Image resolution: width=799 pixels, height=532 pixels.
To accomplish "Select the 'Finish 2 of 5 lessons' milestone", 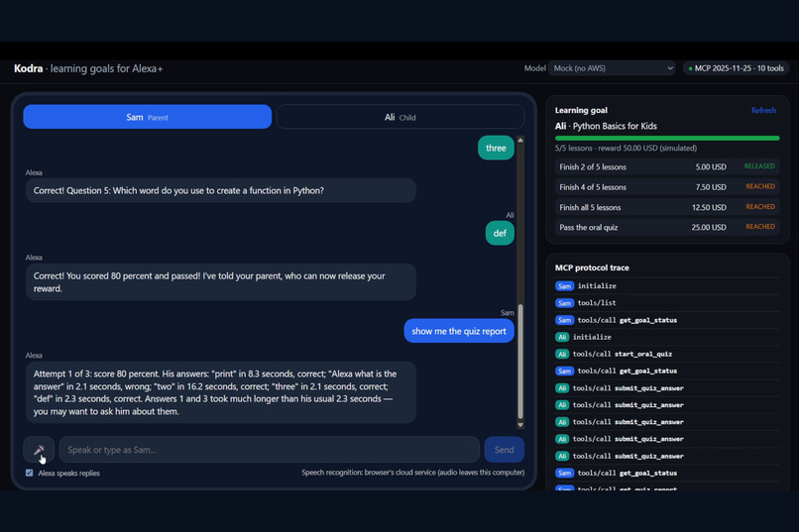I will pos(667,167).
